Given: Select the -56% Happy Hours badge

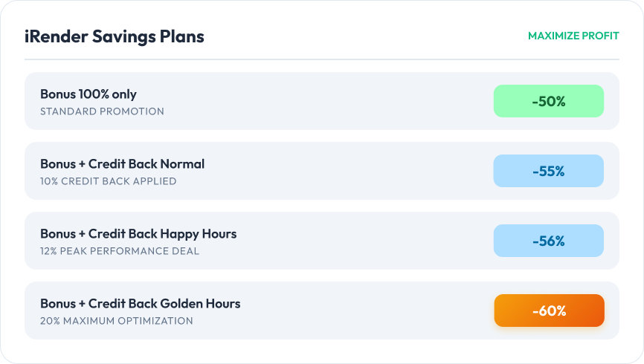Looking at the screenshot, I should pyautogui.click(x=548, y=241).
